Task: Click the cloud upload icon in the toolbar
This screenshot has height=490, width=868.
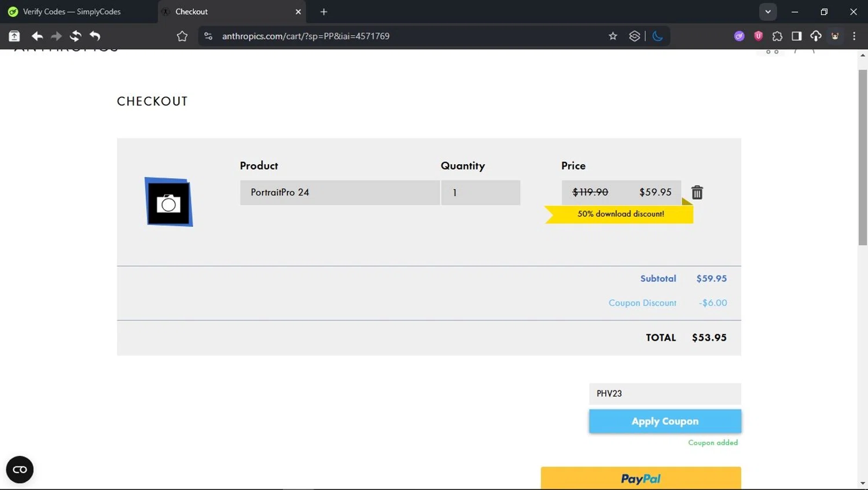Action: click(x=815, y=36)
